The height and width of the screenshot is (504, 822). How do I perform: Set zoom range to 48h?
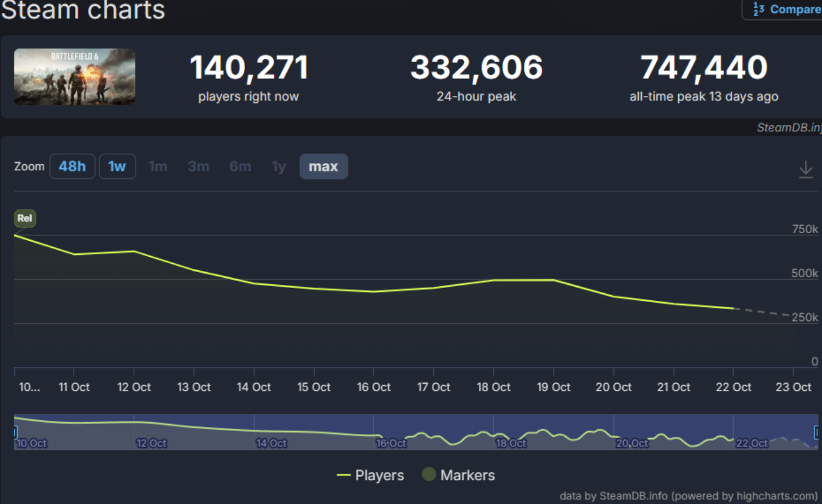(x=72, y=167)
